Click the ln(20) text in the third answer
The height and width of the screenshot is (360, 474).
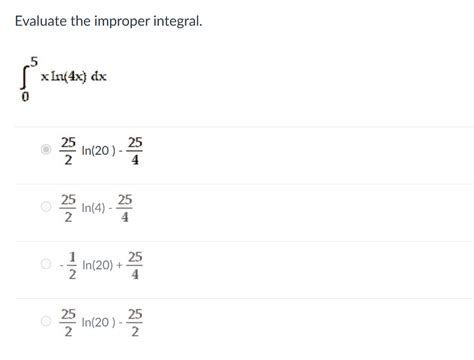pyautogui.click(x=98, y=265)
